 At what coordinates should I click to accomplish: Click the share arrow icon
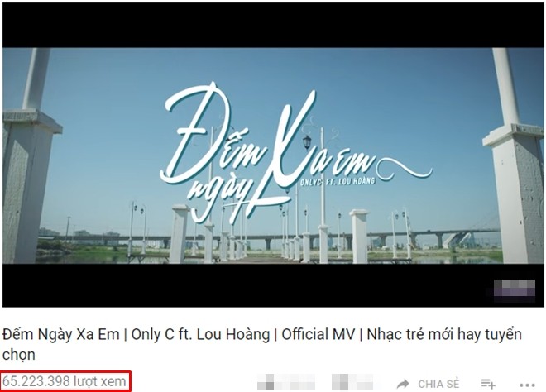click(x=403, y=384)
